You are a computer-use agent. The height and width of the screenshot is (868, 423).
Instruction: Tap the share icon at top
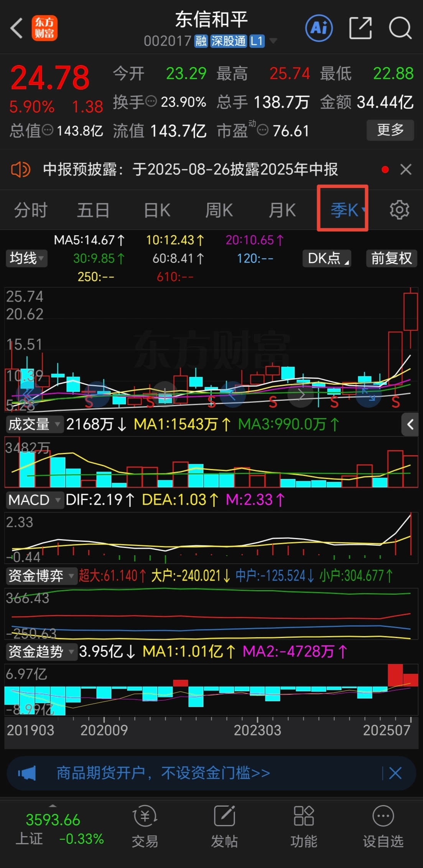click(x=360, y=28)
